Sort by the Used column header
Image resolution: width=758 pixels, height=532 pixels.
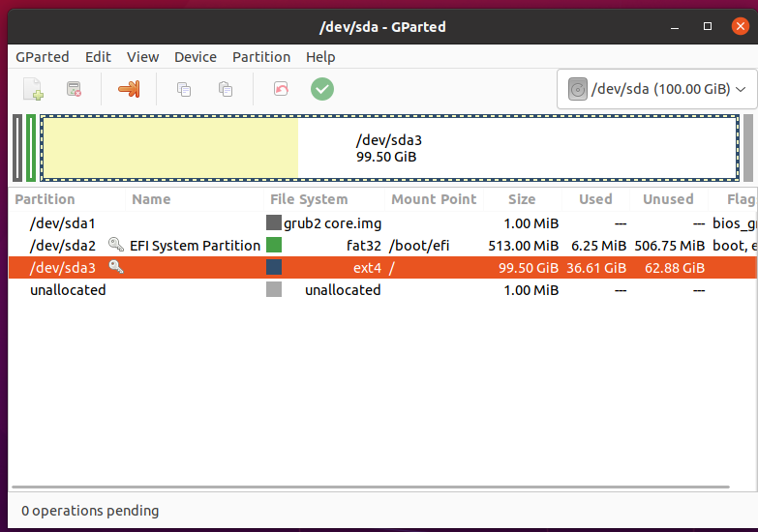tap(595, 199)
